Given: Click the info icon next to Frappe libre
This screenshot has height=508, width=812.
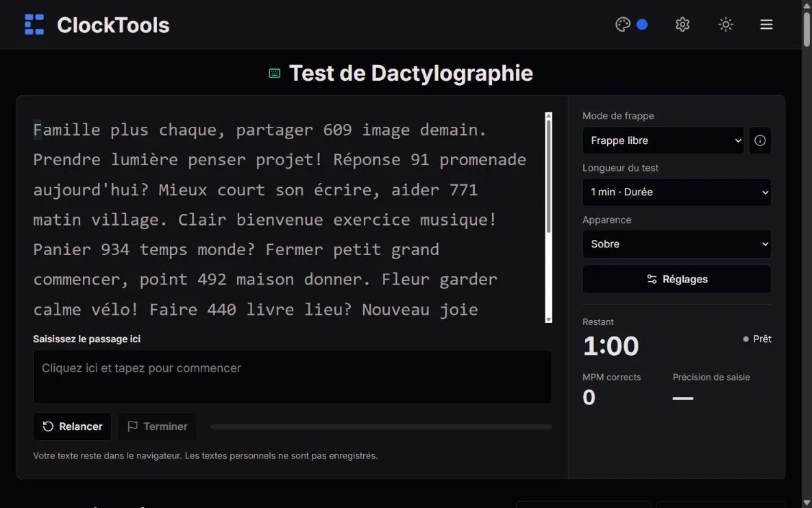Looking at the screenshot, I should point(760,141).
